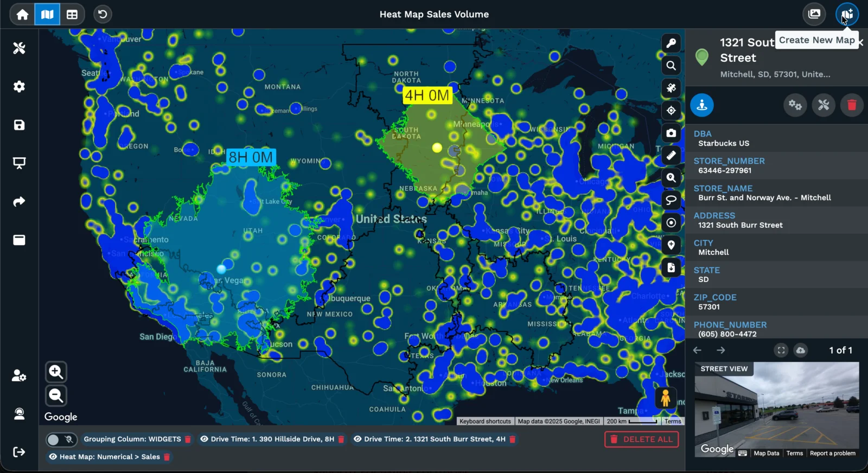This screenshot has width=868, height=473.
Task: Toggle the layer pin visibility switch
Action: tap(61, 439)
